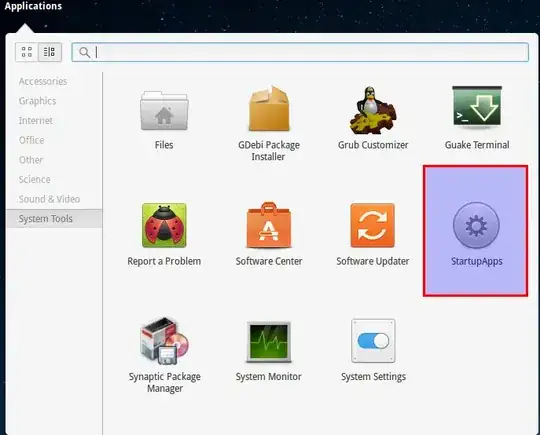Select the Graphics category

(x=38, y=101)
